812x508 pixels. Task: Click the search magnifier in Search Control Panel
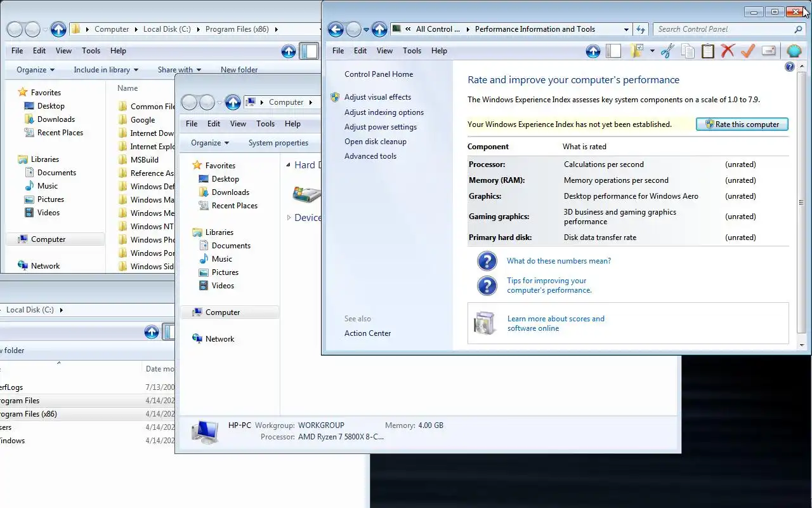point(798,29)
